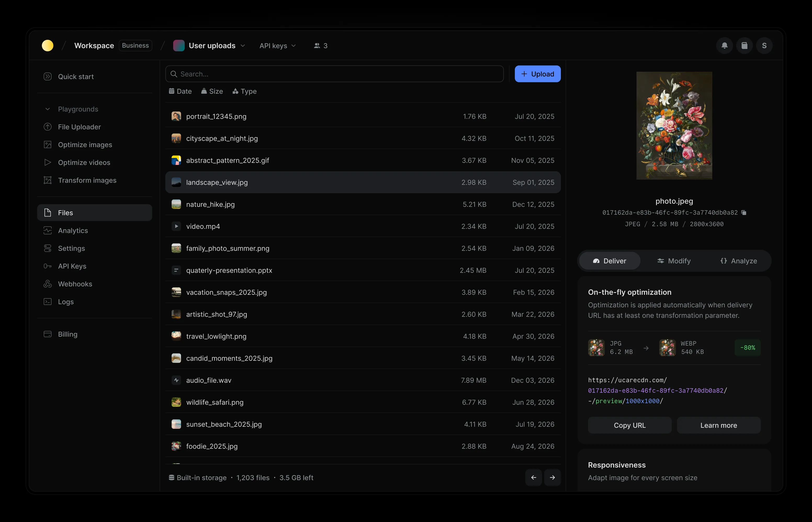Click the audio_file.wav waveform icon
This screenshot has height=522, width=812.
click(176, 380)
